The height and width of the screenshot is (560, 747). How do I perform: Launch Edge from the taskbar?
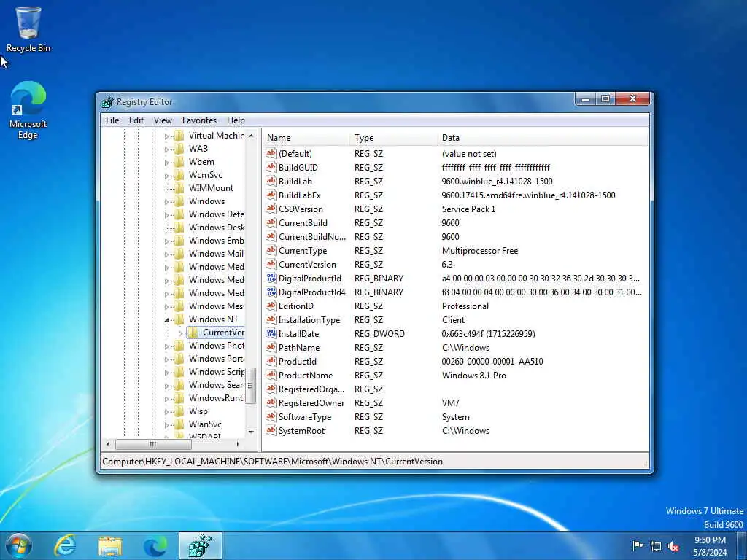(155, 545)
